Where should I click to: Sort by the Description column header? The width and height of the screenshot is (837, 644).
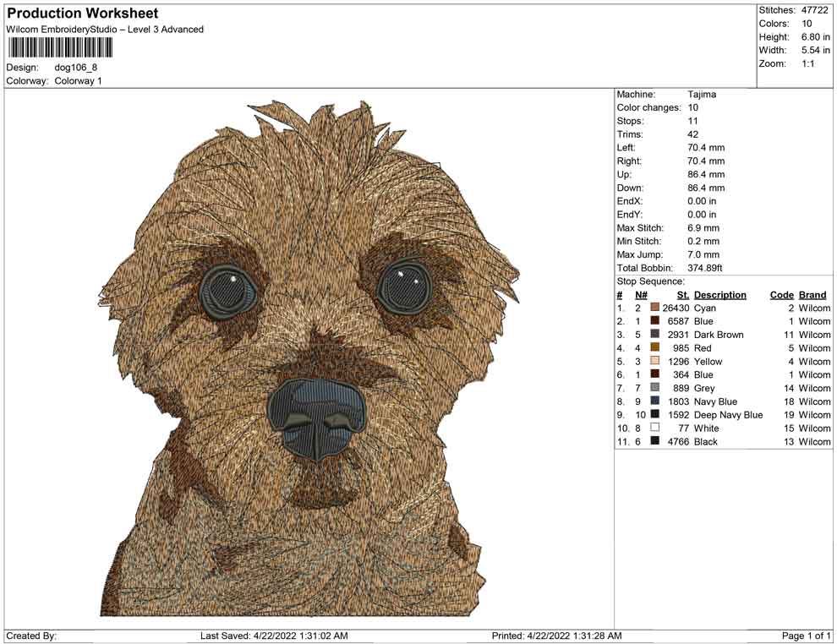(x=721, y=294)
